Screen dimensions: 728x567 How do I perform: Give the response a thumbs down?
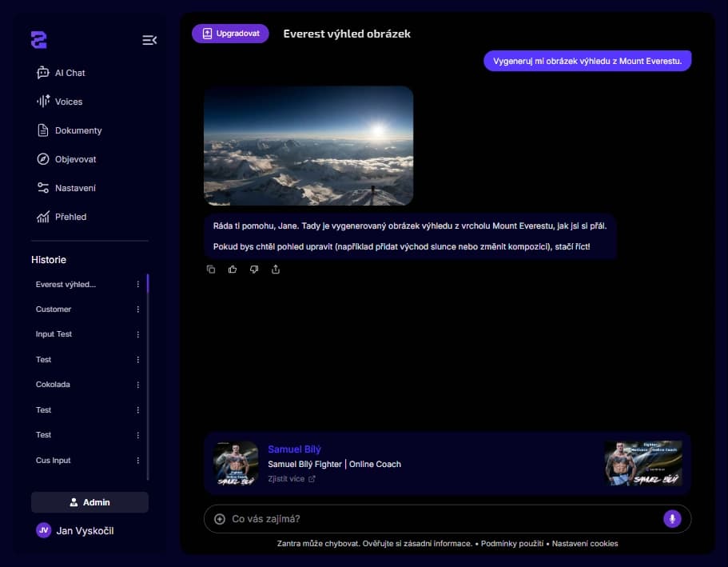pos(253,270)
